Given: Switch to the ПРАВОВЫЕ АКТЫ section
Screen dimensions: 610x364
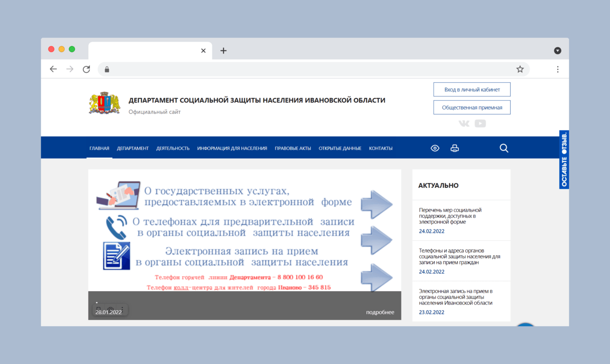Looking at the screenshot, I should click(293, 148).
